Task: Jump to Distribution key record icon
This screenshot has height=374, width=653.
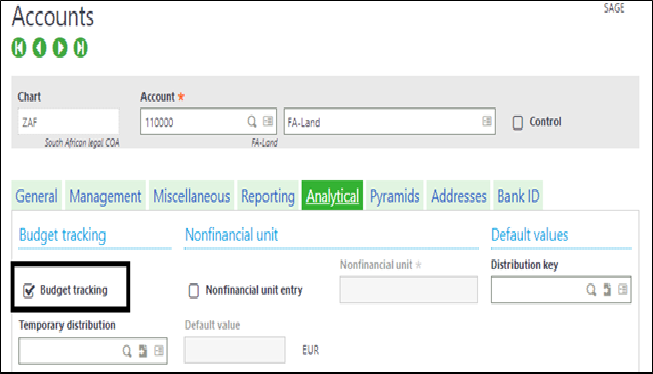Action: tap(607, 289)
